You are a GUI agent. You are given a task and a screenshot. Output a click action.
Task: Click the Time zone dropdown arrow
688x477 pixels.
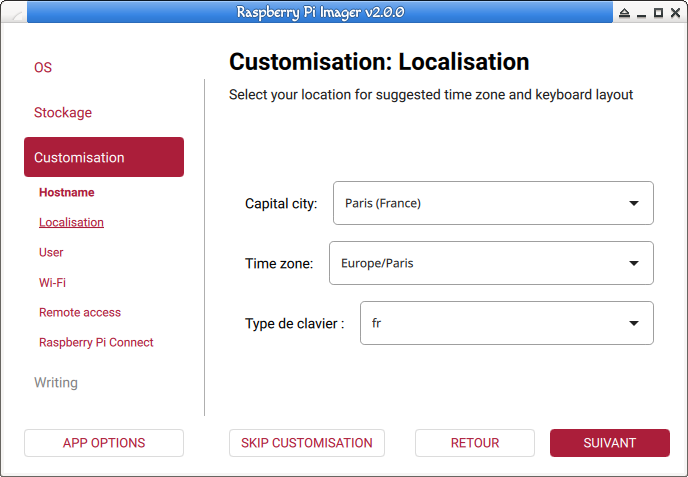tap(634, 263)
